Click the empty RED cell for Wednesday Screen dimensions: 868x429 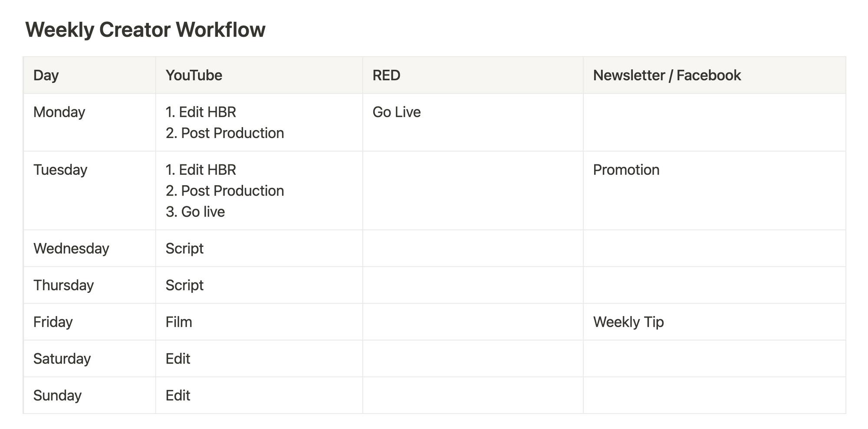point(473,249)
